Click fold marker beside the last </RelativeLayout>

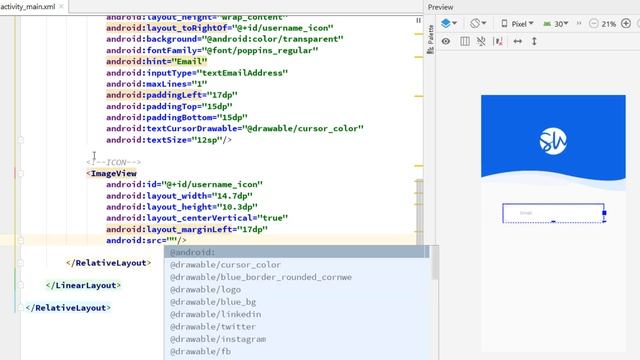[20, 308]
